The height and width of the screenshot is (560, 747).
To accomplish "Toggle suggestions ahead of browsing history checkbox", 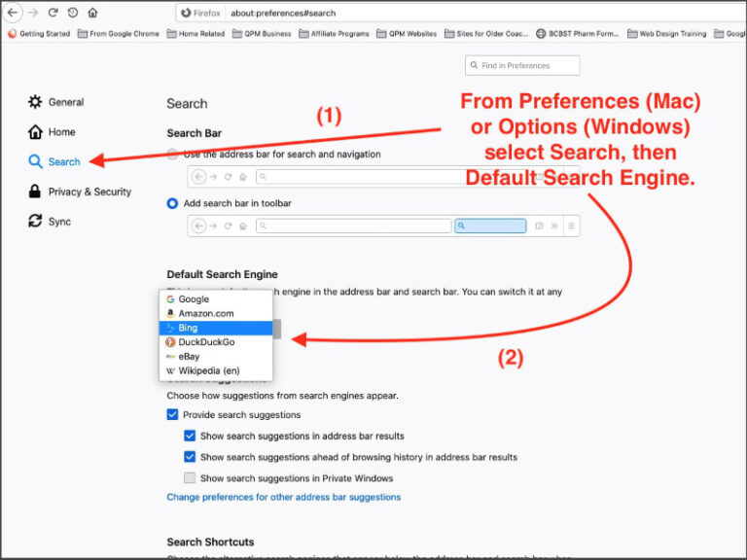I will coord(190,457).
